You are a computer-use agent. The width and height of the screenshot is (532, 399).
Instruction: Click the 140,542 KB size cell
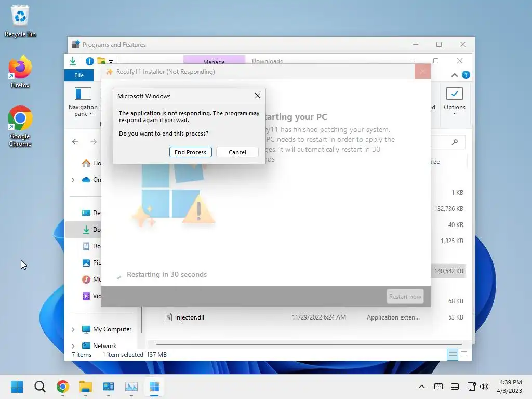click(x=448, y=271)
